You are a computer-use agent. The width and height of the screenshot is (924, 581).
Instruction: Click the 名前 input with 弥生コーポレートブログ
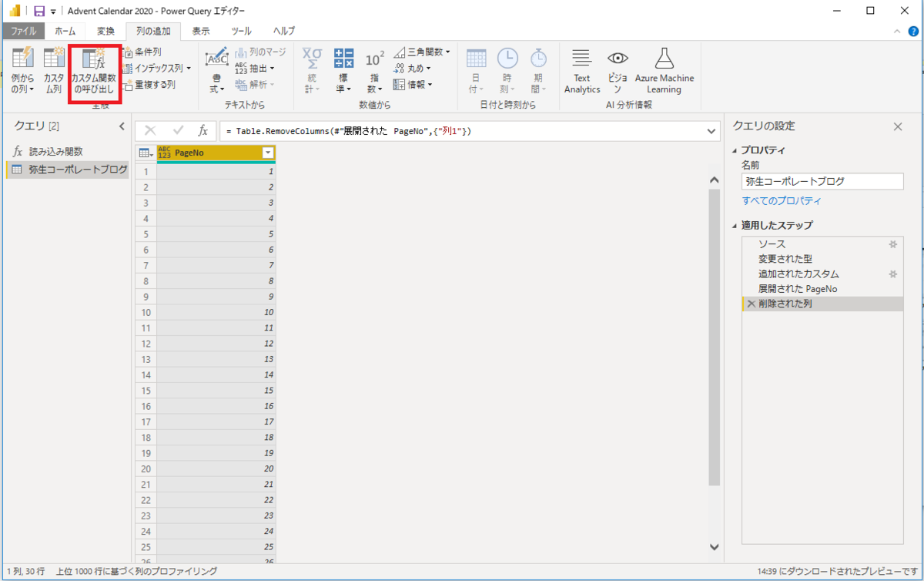(822, 182)
